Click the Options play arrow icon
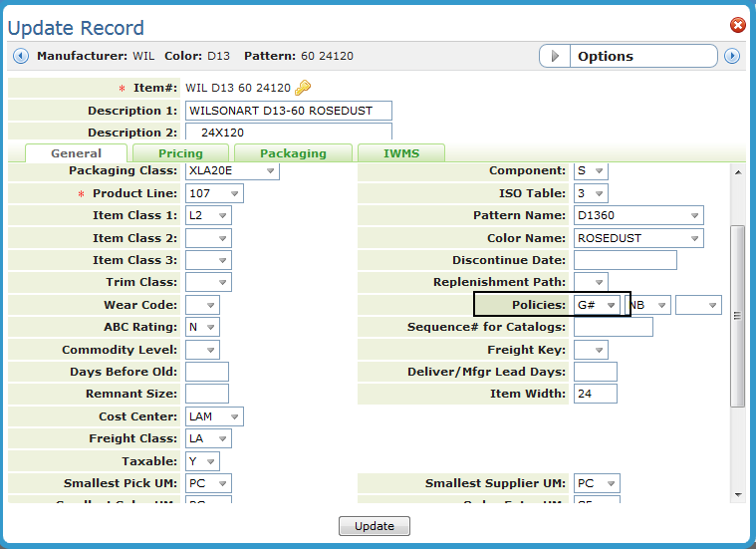 555,56
